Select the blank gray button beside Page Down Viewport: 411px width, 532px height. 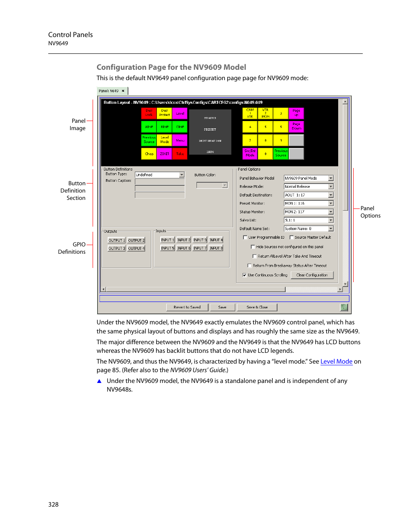(296, 140)
